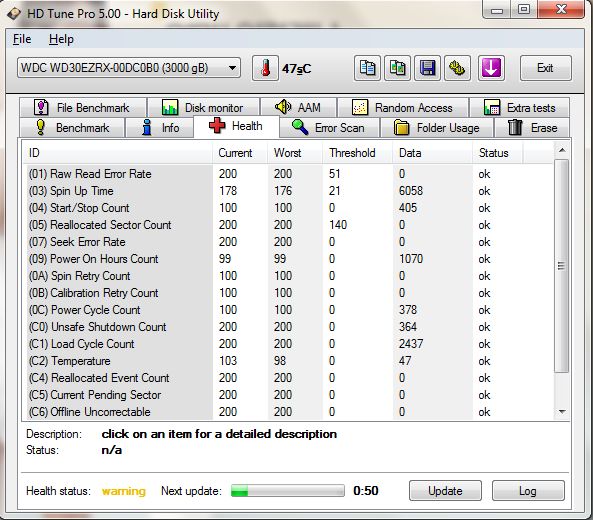Open the File menu
The height and width of the screenshot is (520, 593).
click(22, 39)
